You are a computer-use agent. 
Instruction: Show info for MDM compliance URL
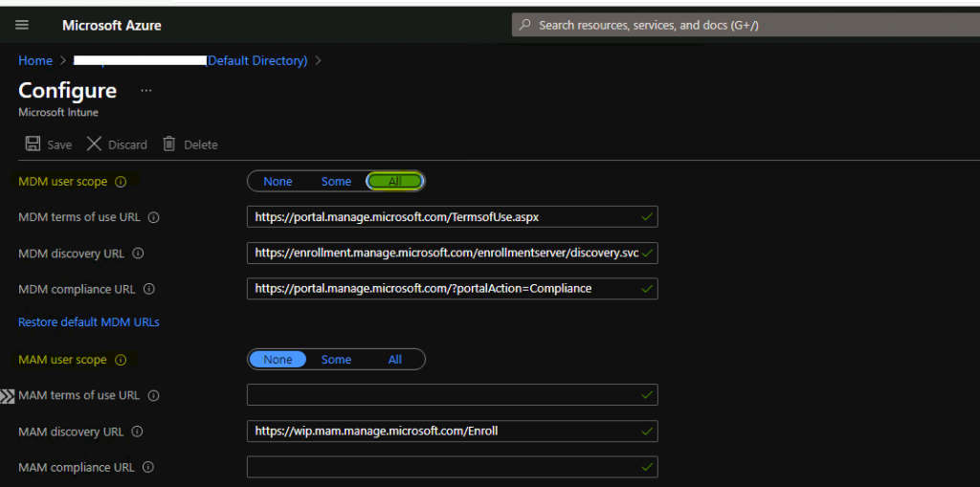[148, 290]
